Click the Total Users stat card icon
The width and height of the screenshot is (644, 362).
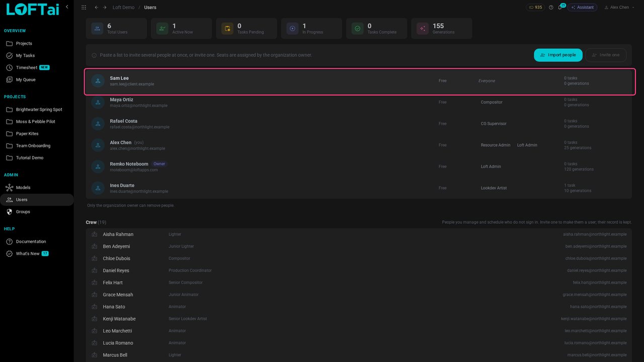98,29
